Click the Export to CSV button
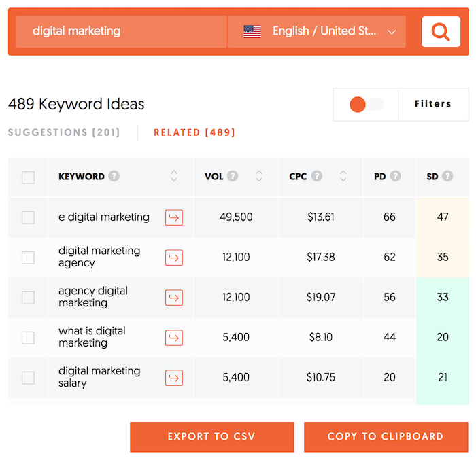This screenshot has width=476, height=460. tap(212, 437)
